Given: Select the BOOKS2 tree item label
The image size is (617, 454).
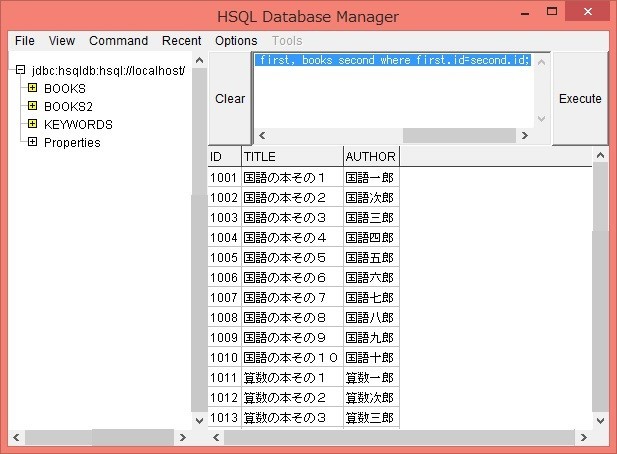Looking at the screenshot, I should tap(68, 107).
